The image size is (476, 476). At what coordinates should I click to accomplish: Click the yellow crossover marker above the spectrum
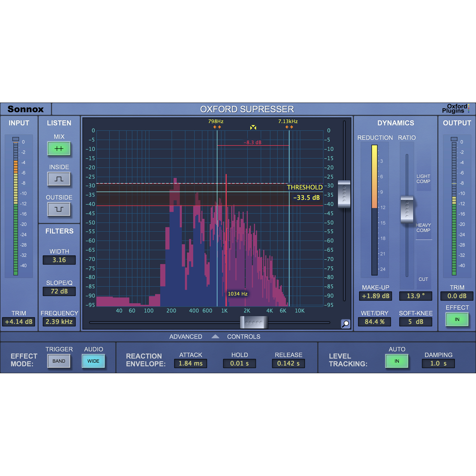[253, 127]
